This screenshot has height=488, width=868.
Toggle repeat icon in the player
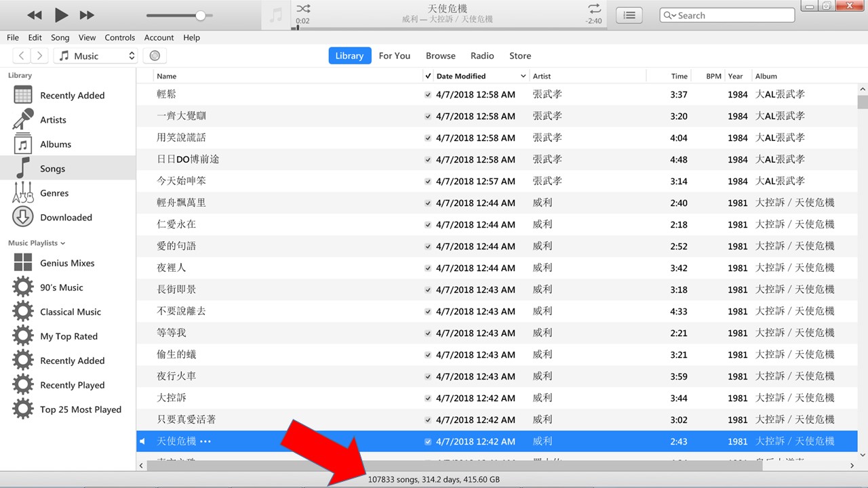(x=594, y=9)
